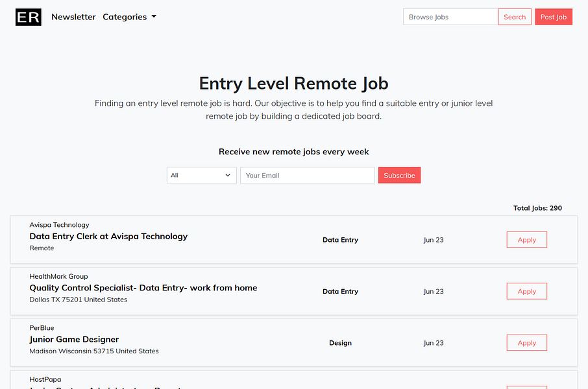Open the Categories chevron arrow
This screenshot has width=588, height=389.
pyautogui.click(x=154, y=17)
